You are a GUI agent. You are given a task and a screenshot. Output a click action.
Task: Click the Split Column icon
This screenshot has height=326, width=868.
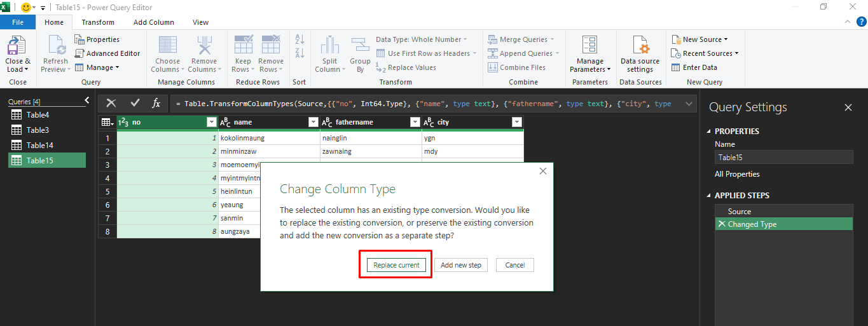329,46
